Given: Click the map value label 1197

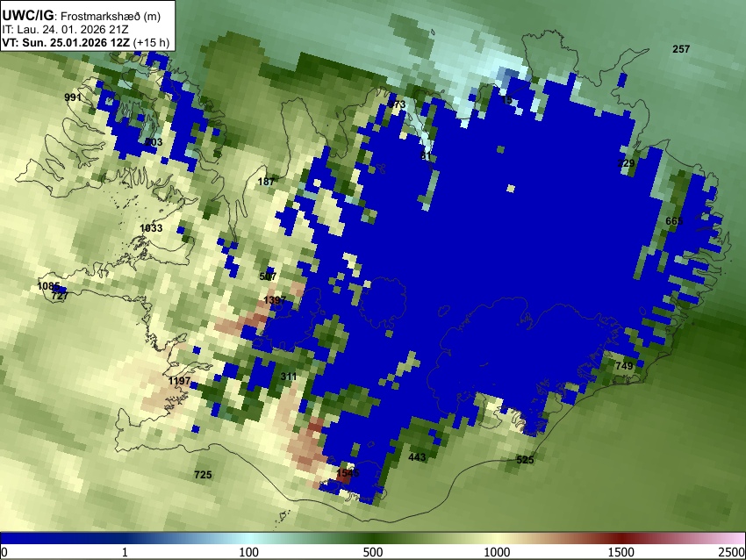Looking at the screenshot, I should tap(179, 381).
